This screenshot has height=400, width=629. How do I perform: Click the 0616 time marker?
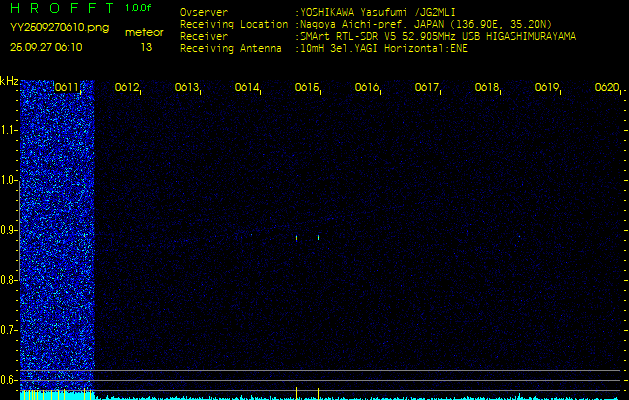(x=367, y=87)
